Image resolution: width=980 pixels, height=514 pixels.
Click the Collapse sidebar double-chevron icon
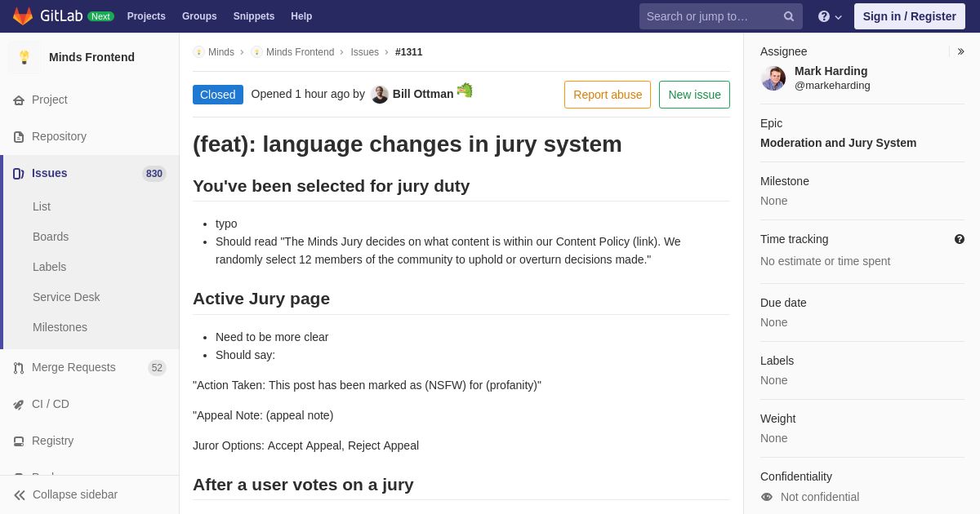pos(20,495)
